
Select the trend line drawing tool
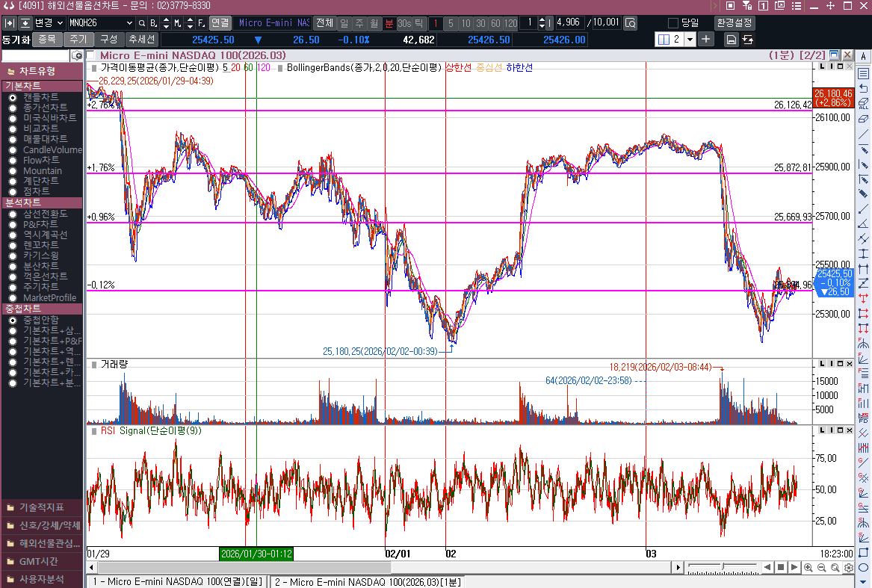863,134
